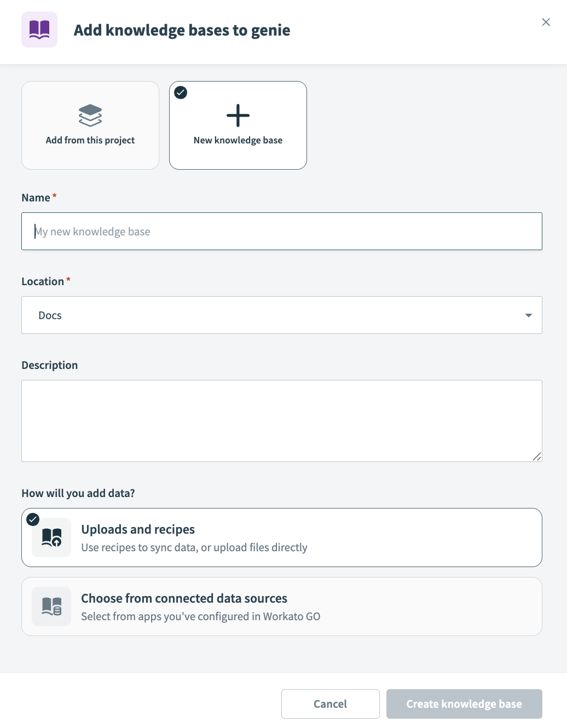Click the stacked layers icon above Add from this project
567x728 pixels.
[x=90, y=115]
